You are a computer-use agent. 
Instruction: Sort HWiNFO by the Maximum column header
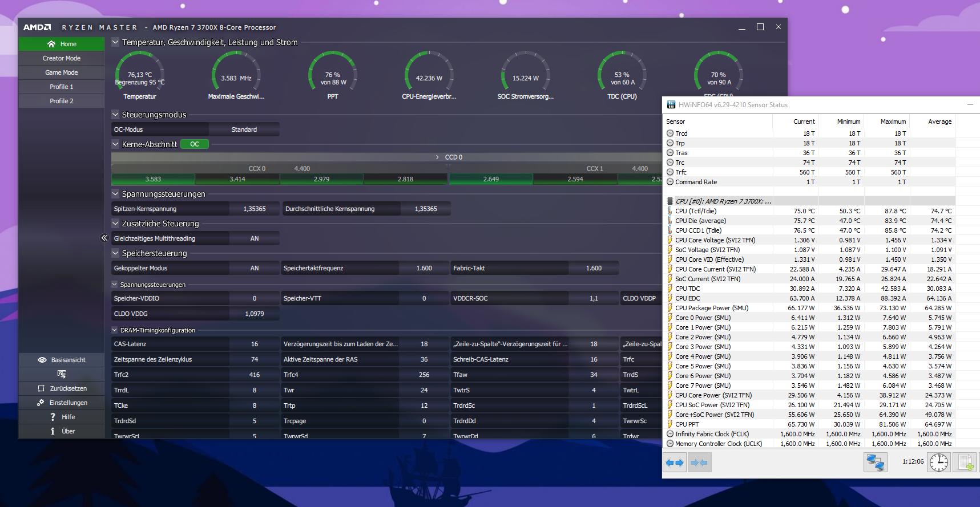(887, 121)
